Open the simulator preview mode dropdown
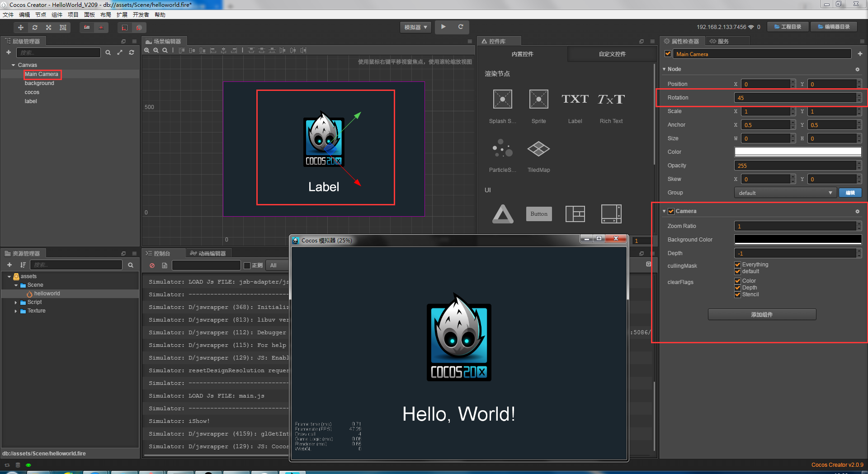Image resolution: width=868 pixels, height=474 pixels. (x=415, y=27)
